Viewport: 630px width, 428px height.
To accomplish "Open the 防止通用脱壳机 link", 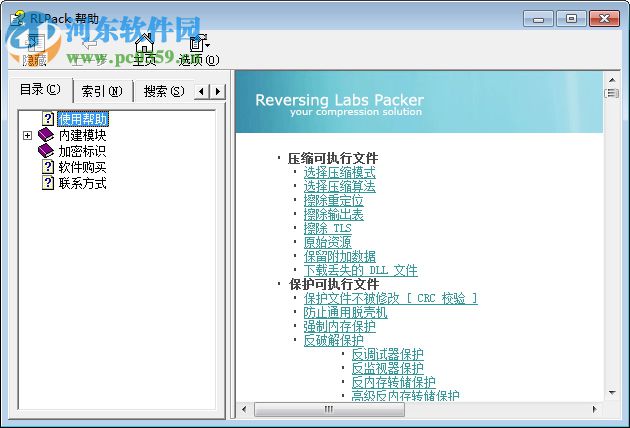I will click(x=346, y=312).
